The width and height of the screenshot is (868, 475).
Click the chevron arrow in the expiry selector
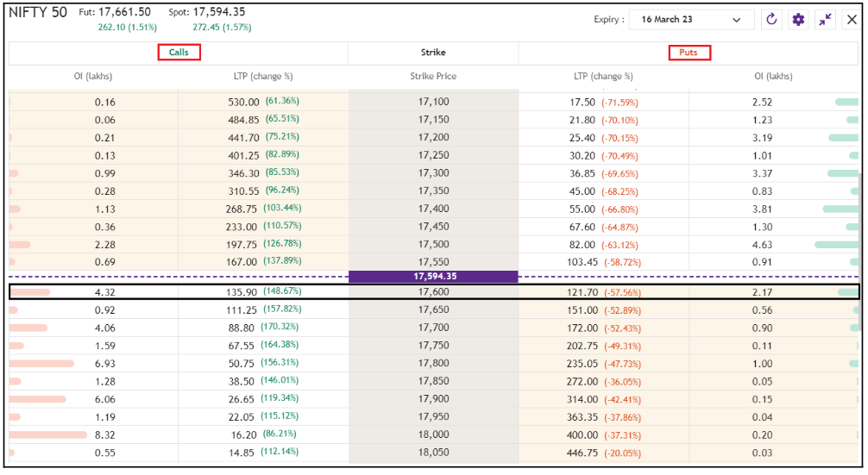[736, 20]
